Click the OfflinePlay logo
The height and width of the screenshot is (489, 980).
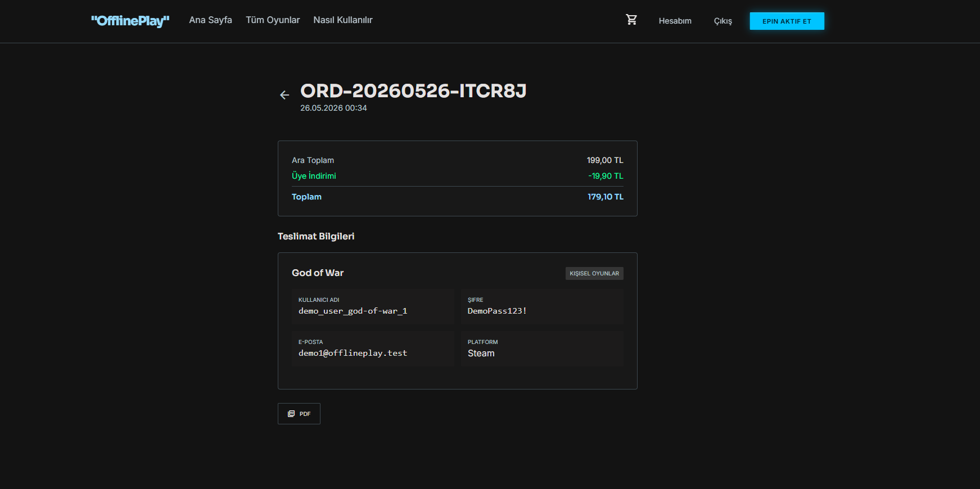(x=130, y=21)
